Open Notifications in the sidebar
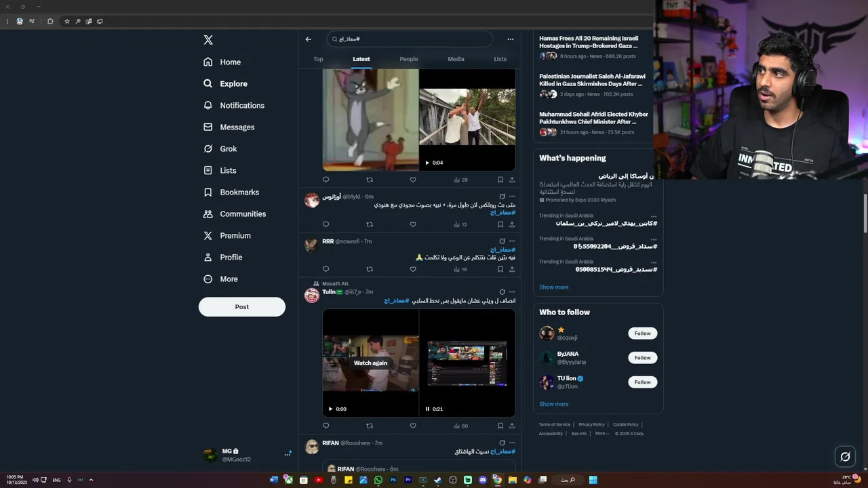This screenshot has height=488, width=868. [x=234, y=105]
